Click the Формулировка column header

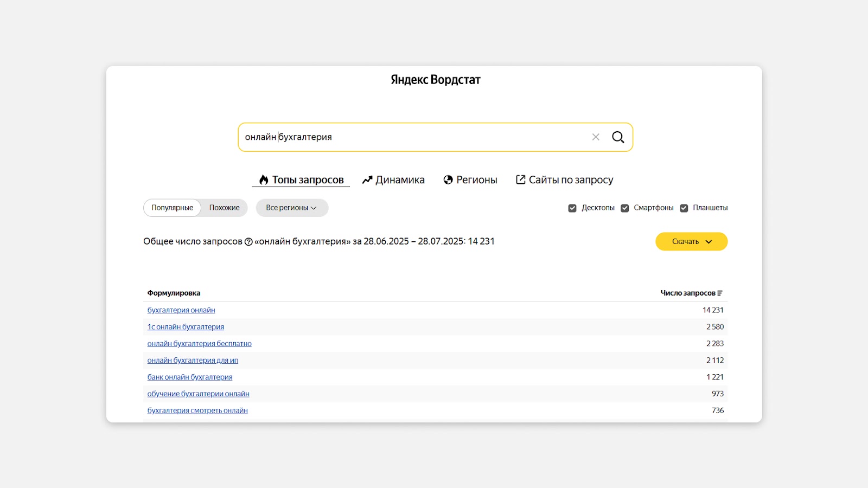point(174,293)
